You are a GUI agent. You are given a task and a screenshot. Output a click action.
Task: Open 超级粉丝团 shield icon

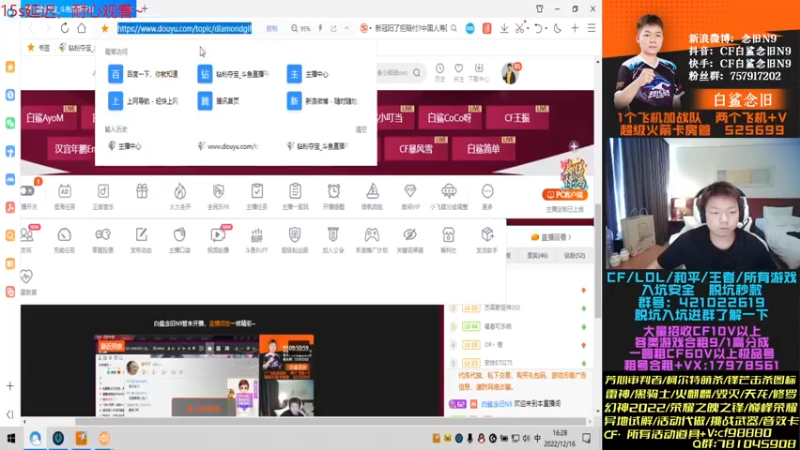(295, 235)
